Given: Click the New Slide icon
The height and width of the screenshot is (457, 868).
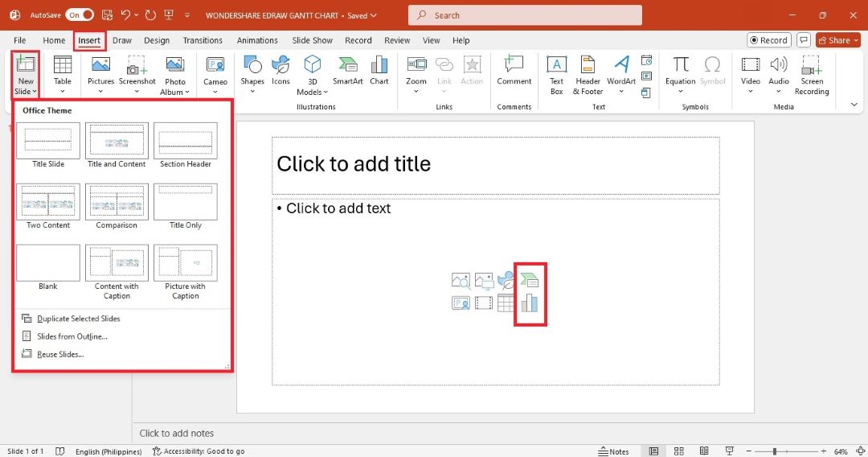Looking at the screenshot, I should click(25, 64).
